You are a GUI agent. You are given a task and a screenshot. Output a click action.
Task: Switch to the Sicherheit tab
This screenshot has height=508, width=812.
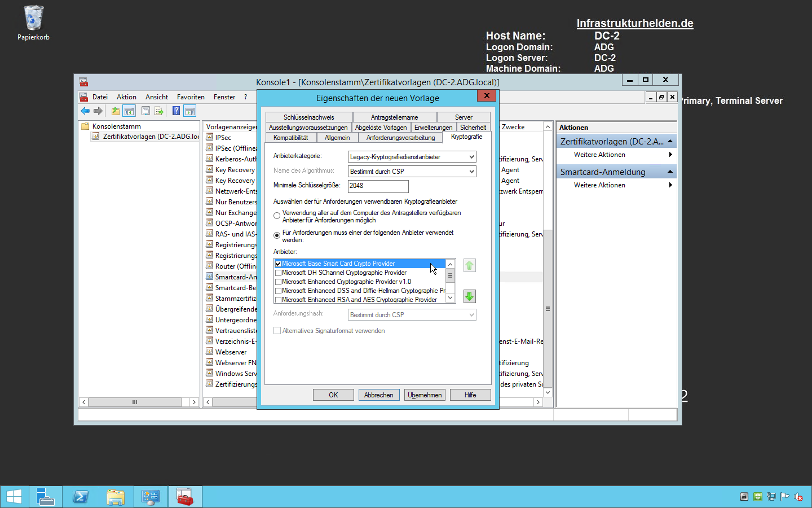point(473,128)
